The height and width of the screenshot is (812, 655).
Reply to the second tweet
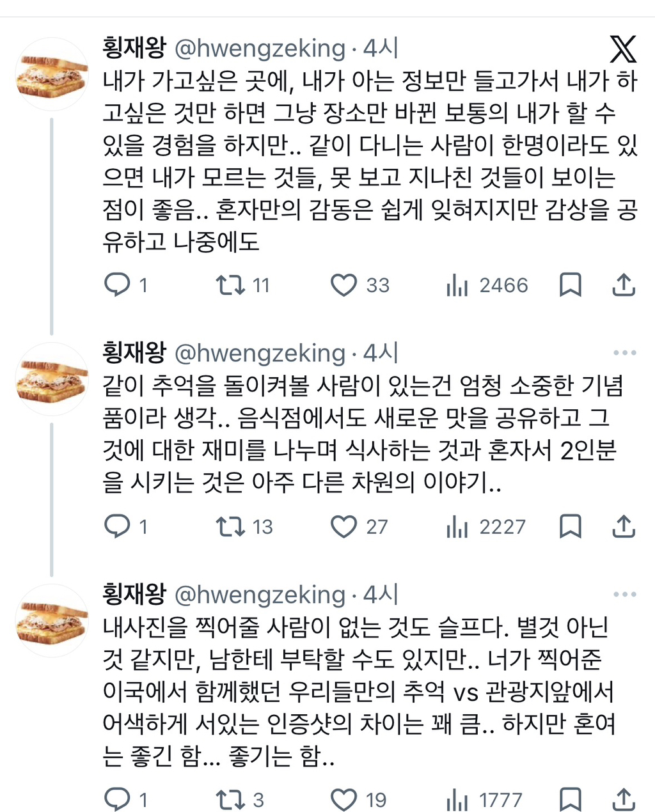(x=117, y=526)
